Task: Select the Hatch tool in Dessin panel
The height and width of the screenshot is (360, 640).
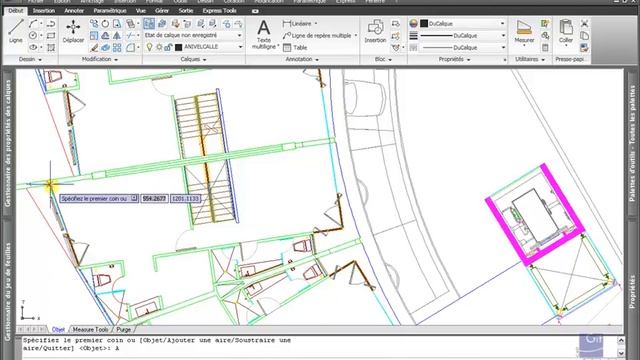Action: (51, 47)
